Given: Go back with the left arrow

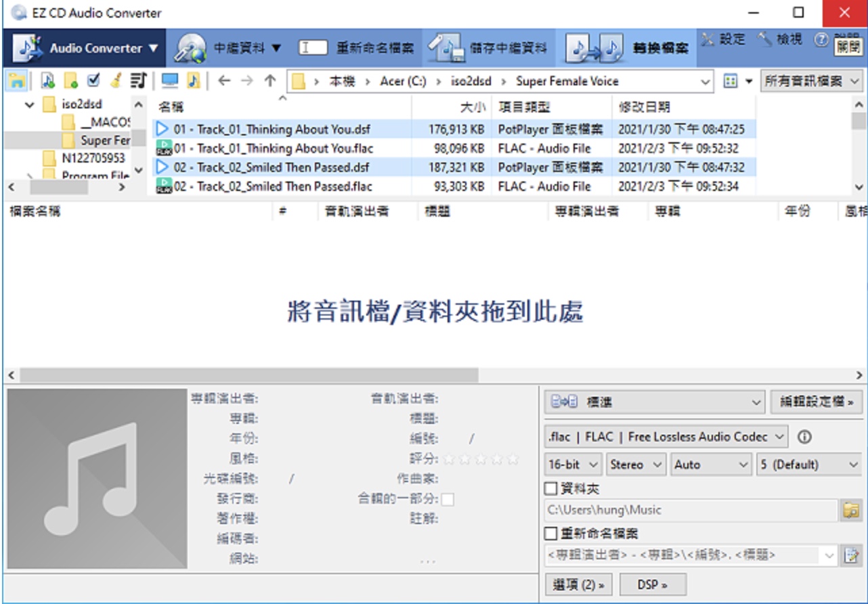Looking at the screenshot, I should (x=224, y=81).
